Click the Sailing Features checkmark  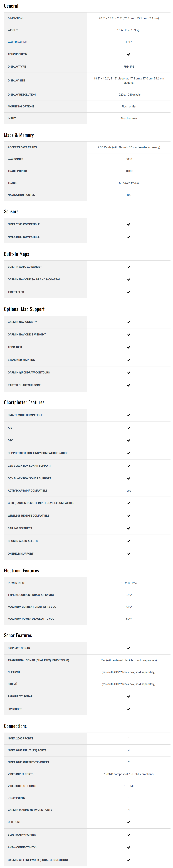[x=129, y=528]
